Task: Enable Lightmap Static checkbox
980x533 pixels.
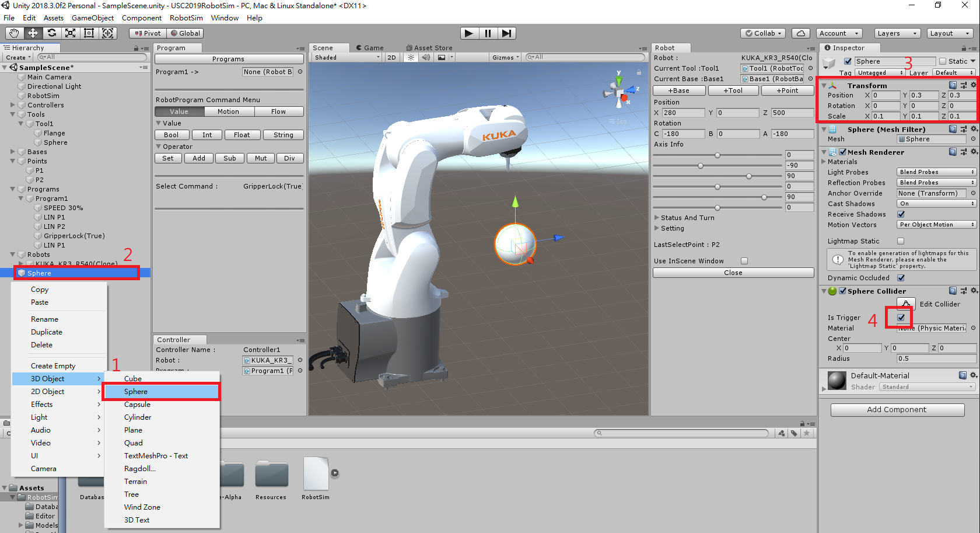Action: [901, 241]
